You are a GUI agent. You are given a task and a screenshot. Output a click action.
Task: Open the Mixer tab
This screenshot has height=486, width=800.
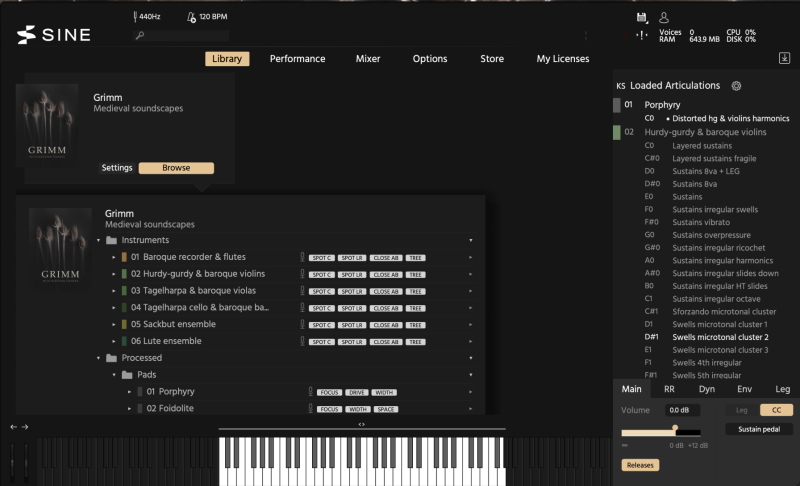click(368, 59)
